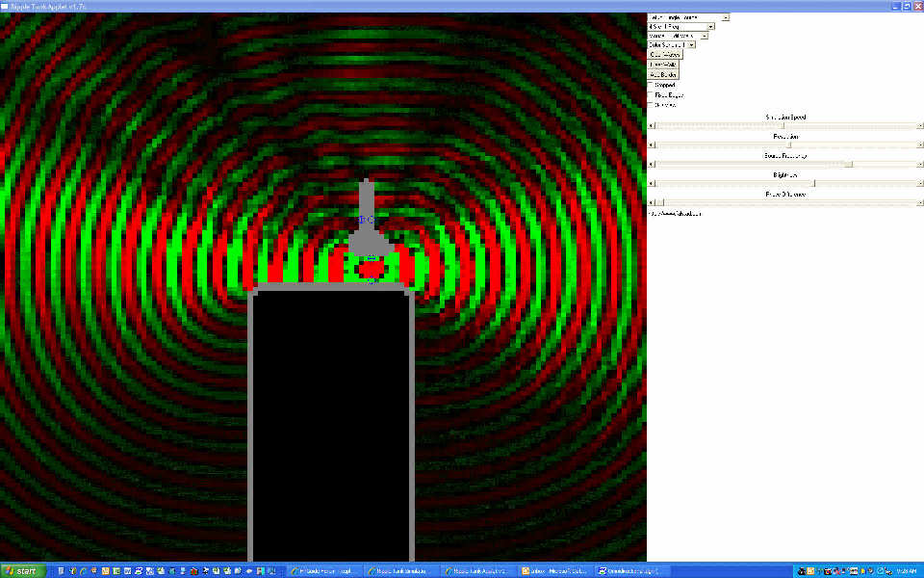Screen dimensions: 924x578
Task: Decrease Resolution with left arrow
Action: point(652,145)
